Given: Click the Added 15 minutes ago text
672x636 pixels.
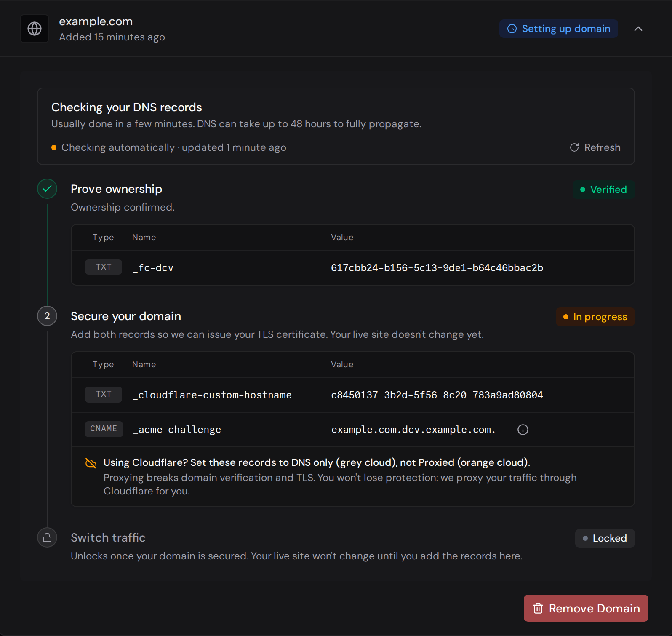Looking at the screenshot, I should click(112, 37).
